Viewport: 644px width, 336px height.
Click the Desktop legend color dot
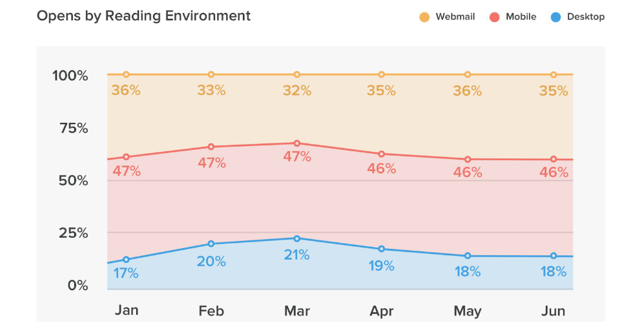(x=556, y=17)
